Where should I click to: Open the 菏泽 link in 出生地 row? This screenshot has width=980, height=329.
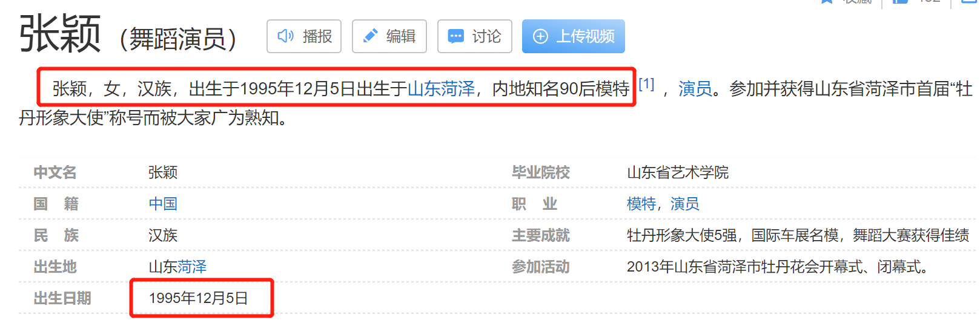tap(192, 267)
